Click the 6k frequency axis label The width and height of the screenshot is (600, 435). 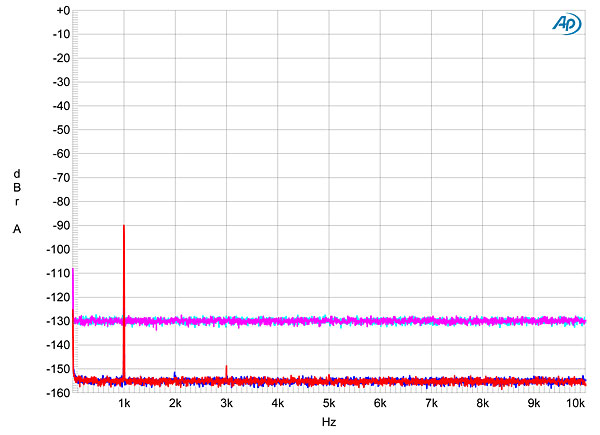(380, 403)
